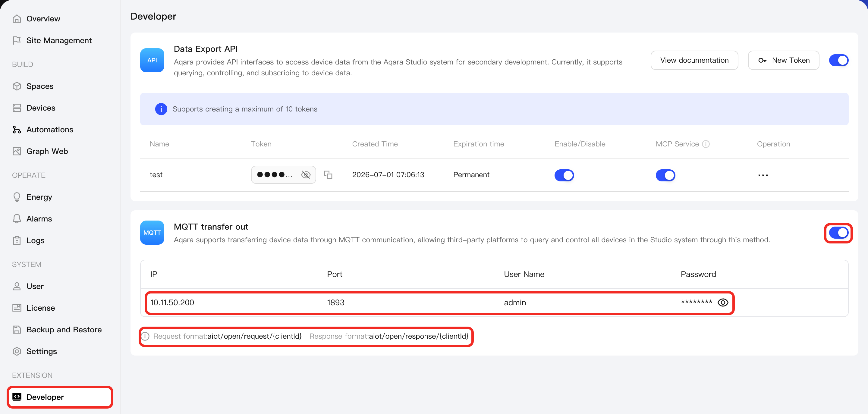
Task: Click the Settings gear icon
Action: point(17,351)
